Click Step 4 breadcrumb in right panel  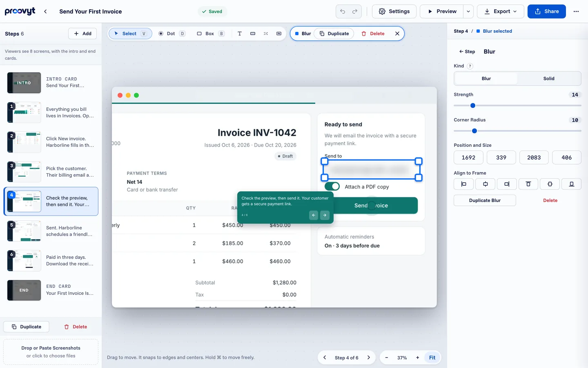click(461, 31)
